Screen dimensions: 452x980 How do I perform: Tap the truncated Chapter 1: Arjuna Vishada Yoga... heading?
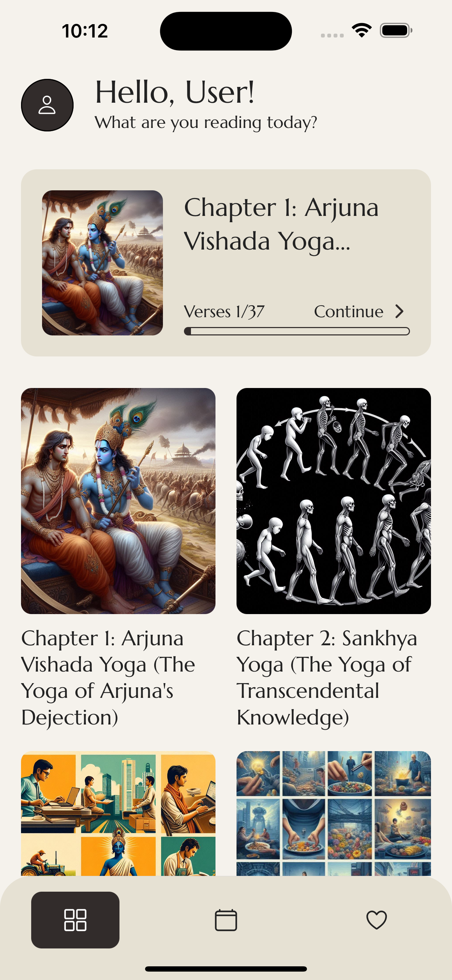point(281,224)
